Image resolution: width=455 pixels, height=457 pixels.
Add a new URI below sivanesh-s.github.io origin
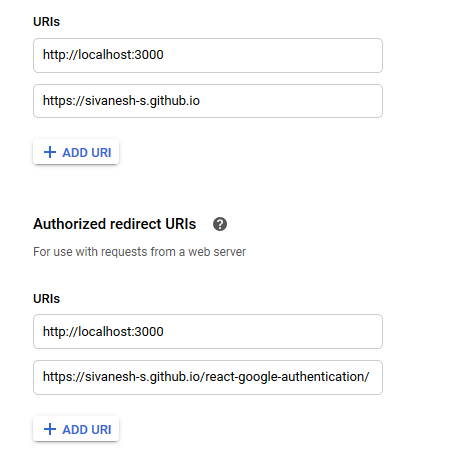point(76,152)
